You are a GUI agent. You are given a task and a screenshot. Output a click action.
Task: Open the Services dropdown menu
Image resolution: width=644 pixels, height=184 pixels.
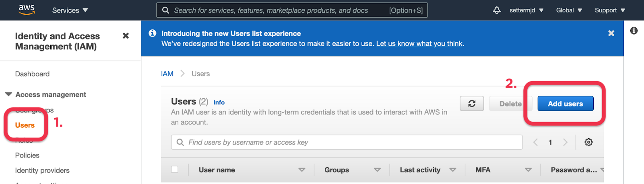click(70, 10)
